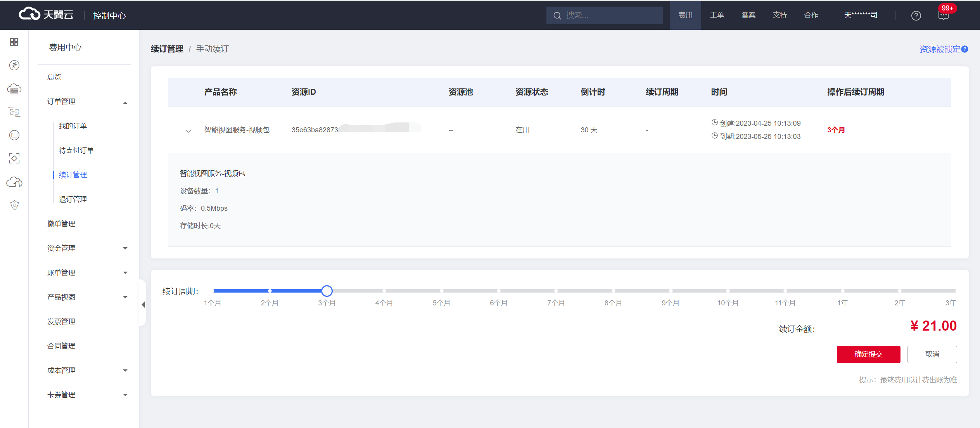Open the 费用 top navigation tab
980x428 pixels.
(x=685, y=15)
